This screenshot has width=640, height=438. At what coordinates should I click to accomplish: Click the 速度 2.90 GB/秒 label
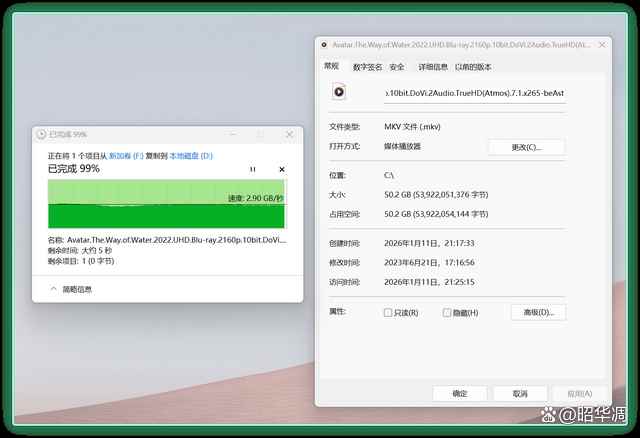click(256, 198)
